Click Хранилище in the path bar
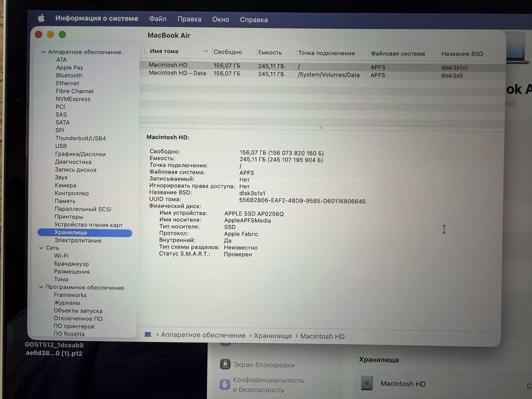Viewport: 532px width, 399px height. coord(273,336)
